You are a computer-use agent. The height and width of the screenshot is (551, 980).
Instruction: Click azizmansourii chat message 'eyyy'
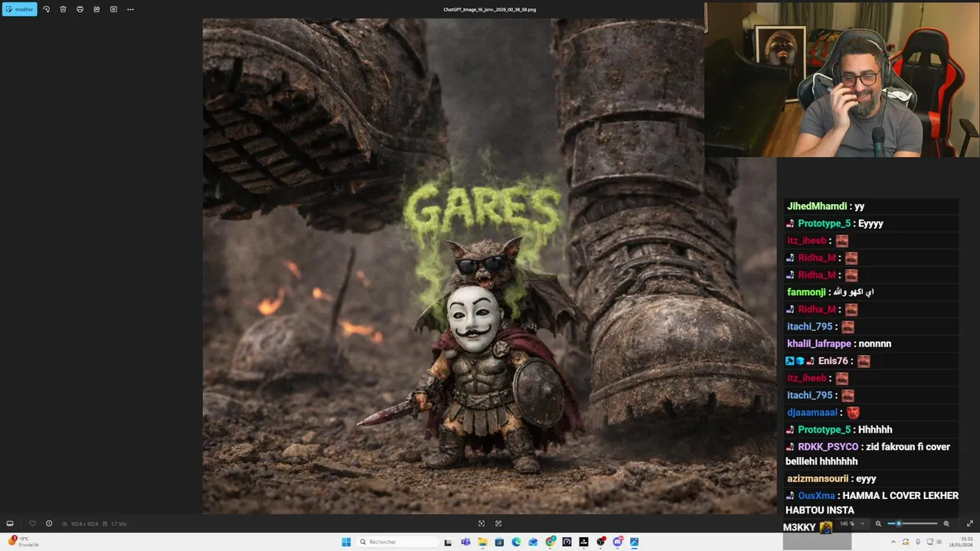[866, 478]
